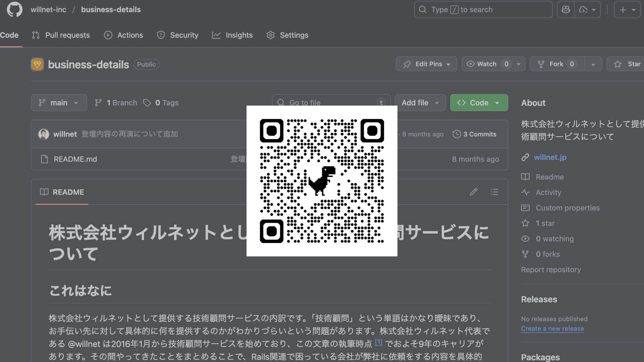Open the green Code dropdown
This screenshot has width=644, height=362.
coord(479,103)
